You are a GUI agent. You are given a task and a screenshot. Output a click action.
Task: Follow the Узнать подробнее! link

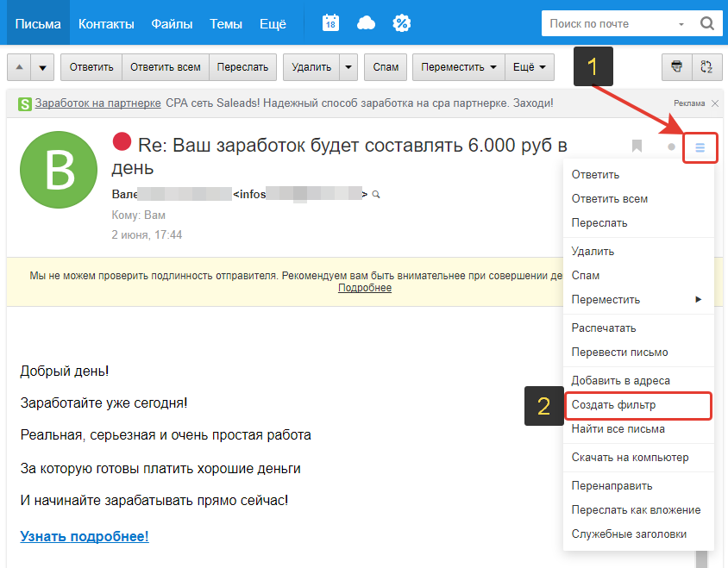[x=85, y=536]
